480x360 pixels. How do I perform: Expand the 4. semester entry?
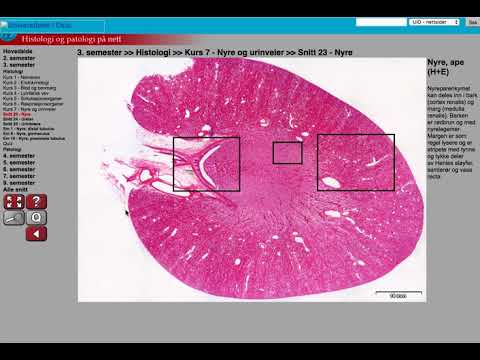point(19,156)
